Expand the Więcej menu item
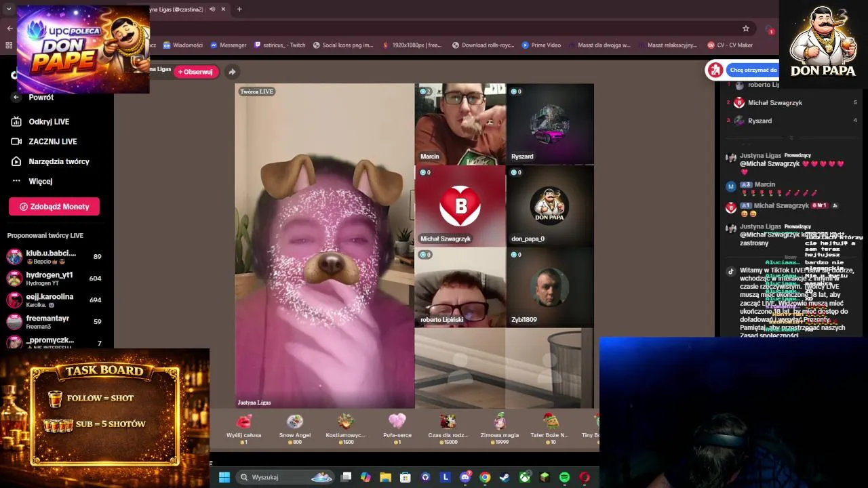This screenshot has width=868, height=488. point(41,182)
